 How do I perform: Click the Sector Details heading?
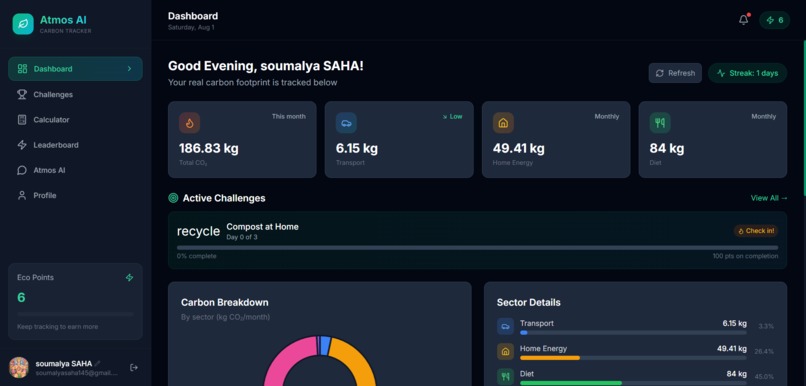[x=528, y=302]
